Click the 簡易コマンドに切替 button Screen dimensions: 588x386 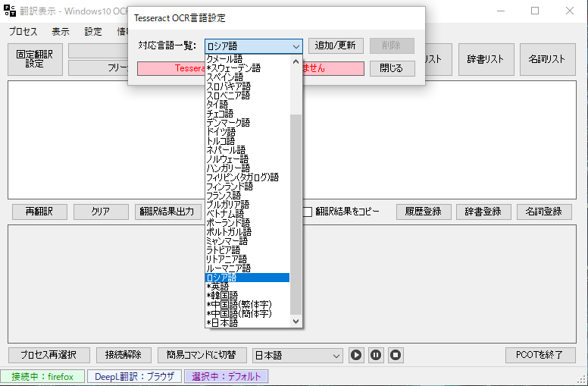[202, 355]
